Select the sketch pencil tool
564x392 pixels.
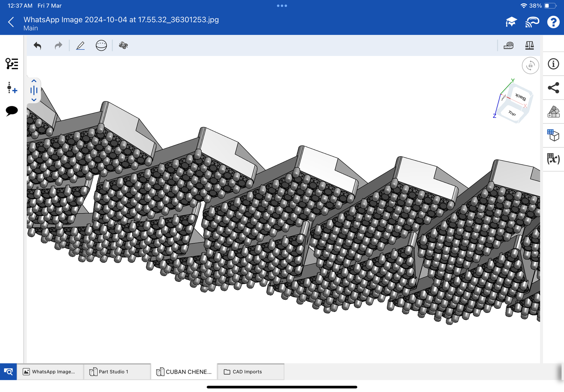point(80,46)
